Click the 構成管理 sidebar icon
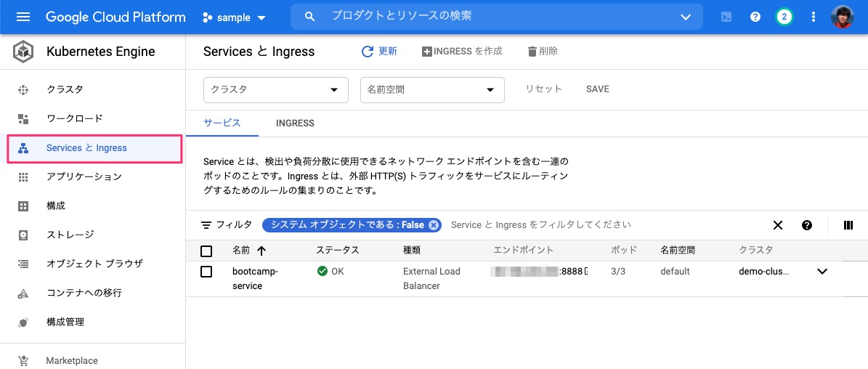The width and height of the screenshot is (868, 369). tap(23, 322)
